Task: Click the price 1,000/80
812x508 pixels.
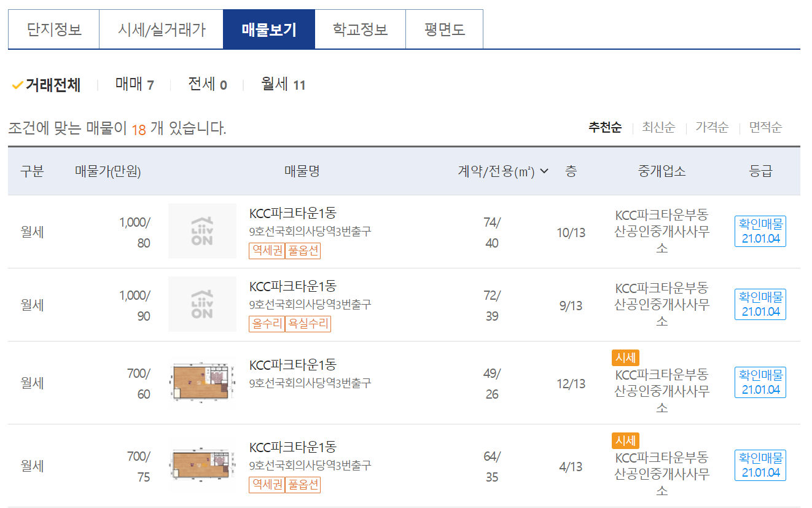Action: (135, 233)
